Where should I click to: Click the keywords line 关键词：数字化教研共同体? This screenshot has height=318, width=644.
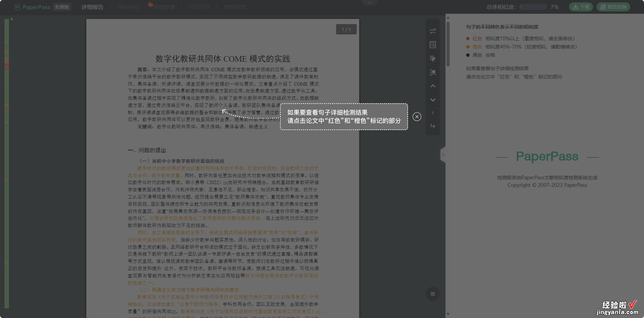[203, 127]
